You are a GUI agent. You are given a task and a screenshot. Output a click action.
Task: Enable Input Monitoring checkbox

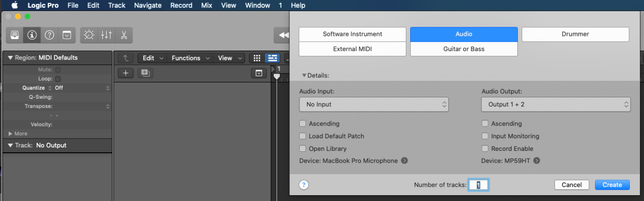click(x=485, y=136)
